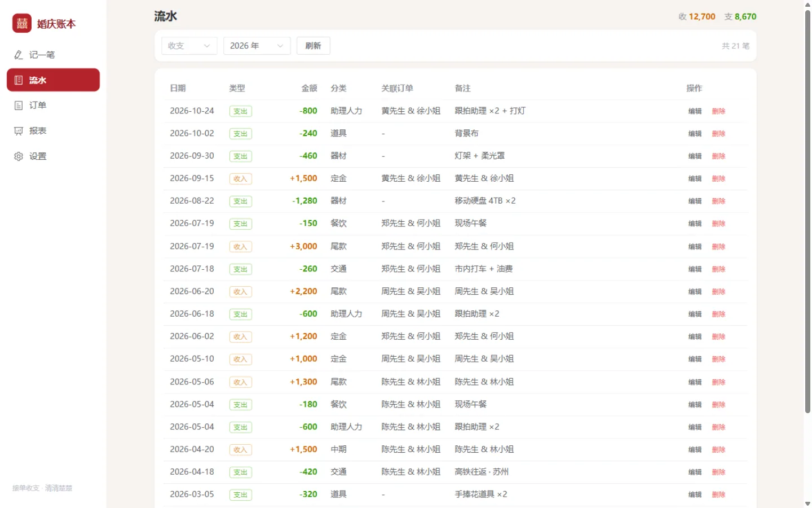Click the 支 8,670 expense total
The height and width of the screenshot is (508, 812).
[740, 17]
